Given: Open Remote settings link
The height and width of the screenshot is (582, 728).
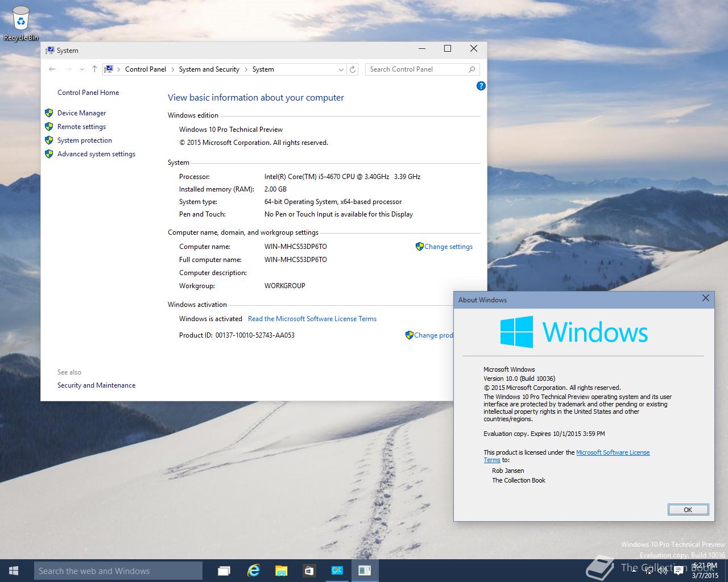Looking at the screenshot, I should pos(81,127).
